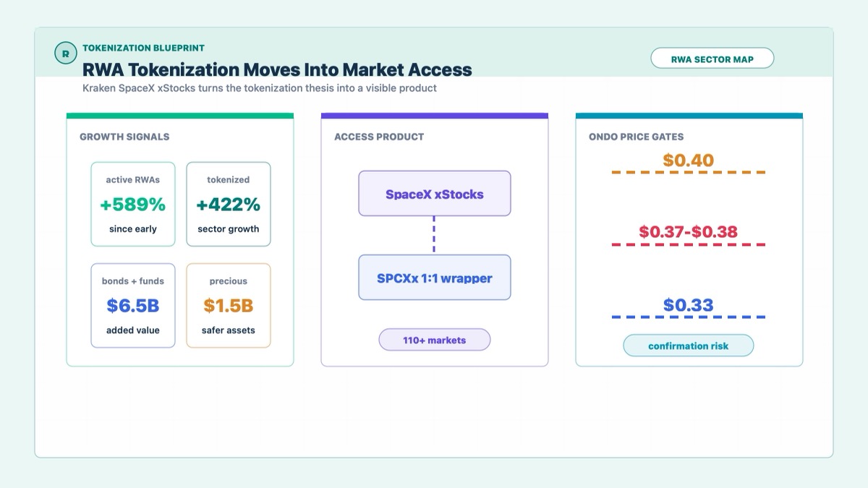868x488 pixels.
Task: Click the ONDO PRICE GATES heading
Action: tap(637, 137)
